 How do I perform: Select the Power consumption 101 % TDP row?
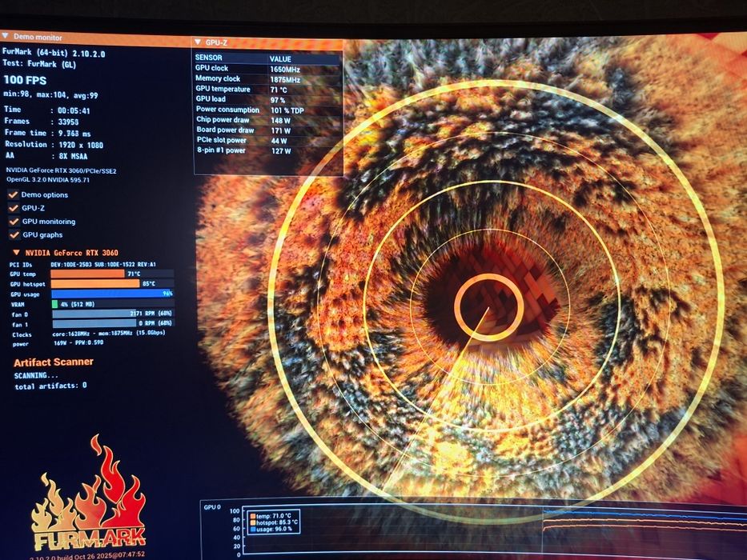[x=267, y=110]
